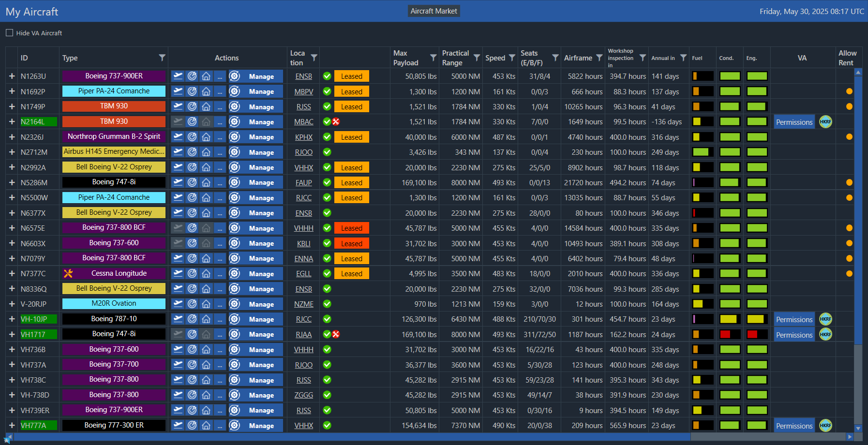Open Permissions for N2164L
Viewport: 868px width, 445px height.
(794, 122)
